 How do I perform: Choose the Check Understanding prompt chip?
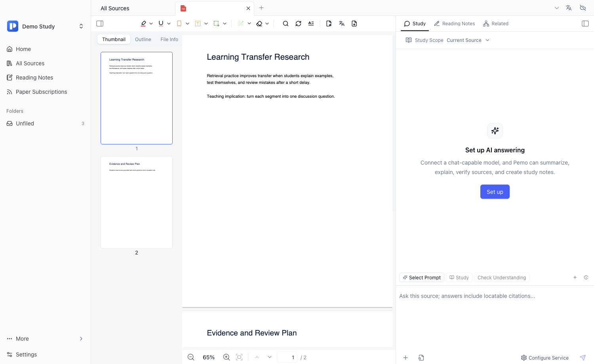[x=502, y=278]
